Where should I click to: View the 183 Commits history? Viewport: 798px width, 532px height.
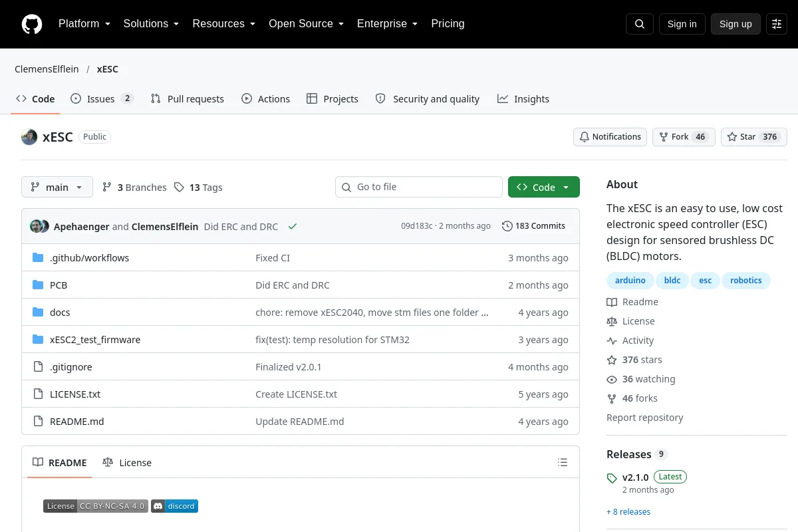click(x=533, y=226)
